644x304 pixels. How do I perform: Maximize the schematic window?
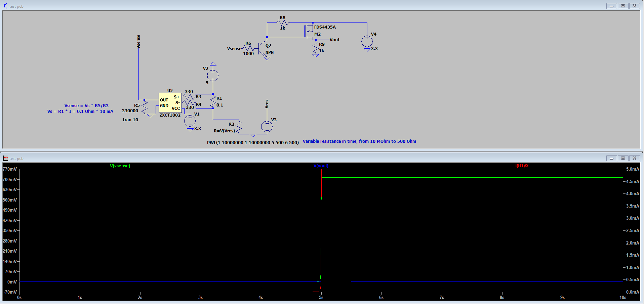click(x=623, y=6)
